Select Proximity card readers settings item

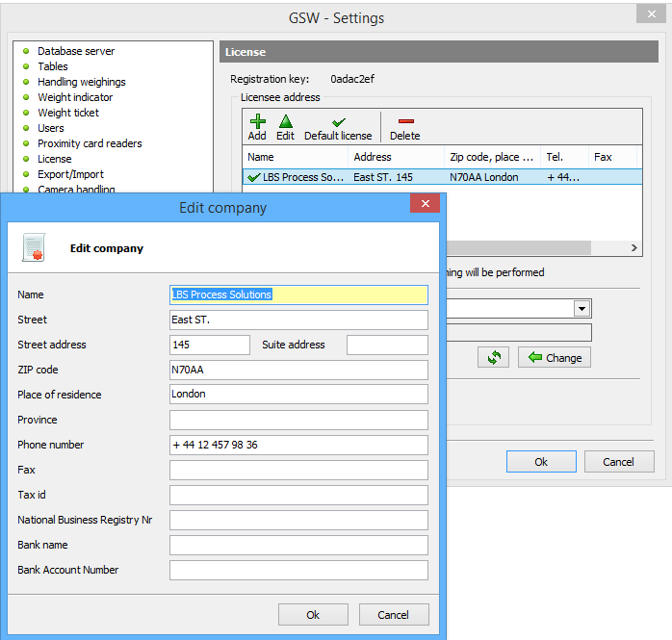[90, 143]
